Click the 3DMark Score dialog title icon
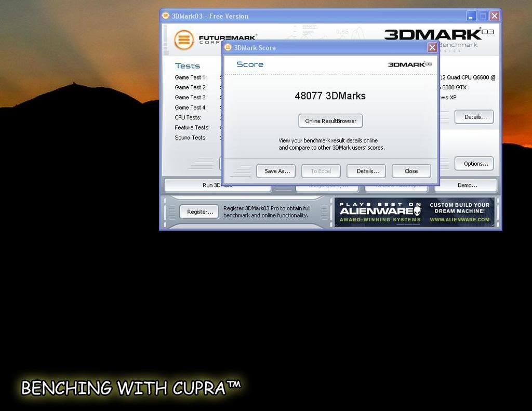Image resolution: width=532 pixels, height=411 pixels. (228, 47)
